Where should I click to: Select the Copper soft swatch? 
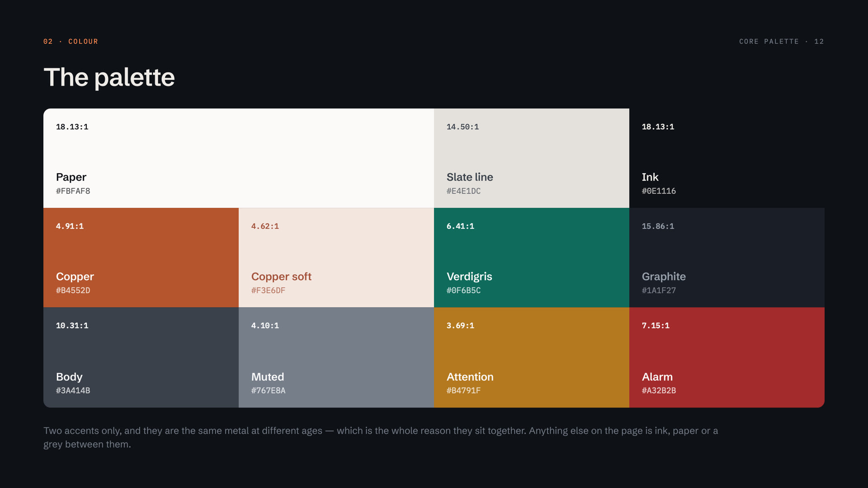336,258
